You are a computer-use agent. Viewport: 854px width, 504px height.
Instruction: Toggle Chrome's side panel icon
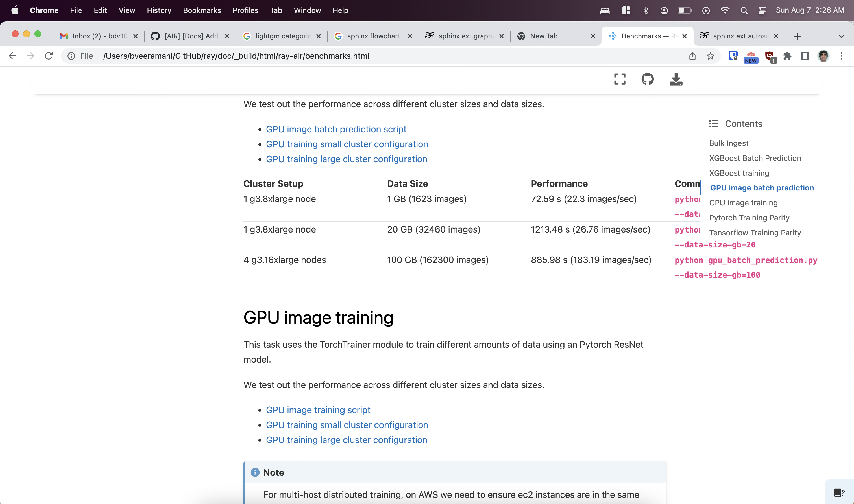point(805,56)
